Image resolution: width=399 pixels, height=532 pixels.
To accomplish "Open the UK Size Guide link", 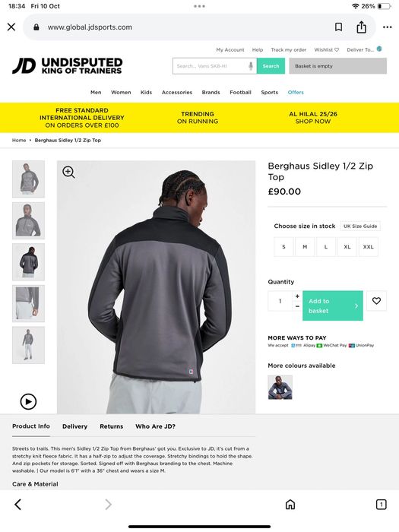I will (x=360, y=226).
